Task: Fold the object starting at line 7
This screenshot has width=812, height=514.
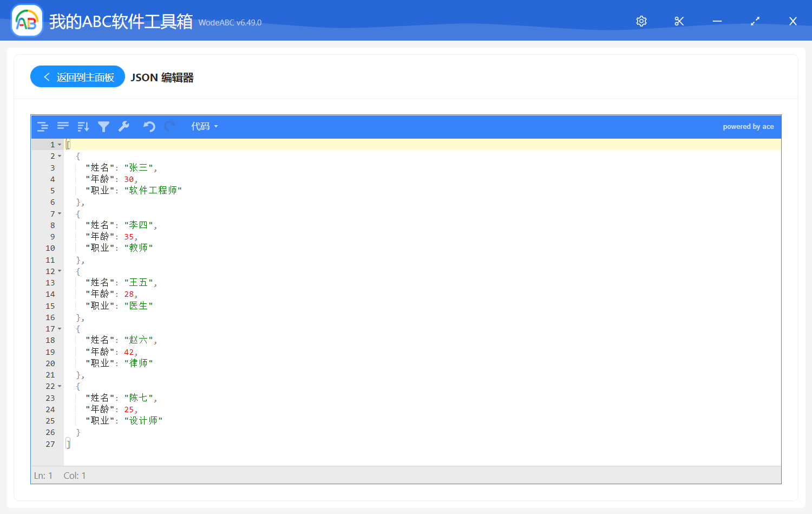Action: (60, 213)
